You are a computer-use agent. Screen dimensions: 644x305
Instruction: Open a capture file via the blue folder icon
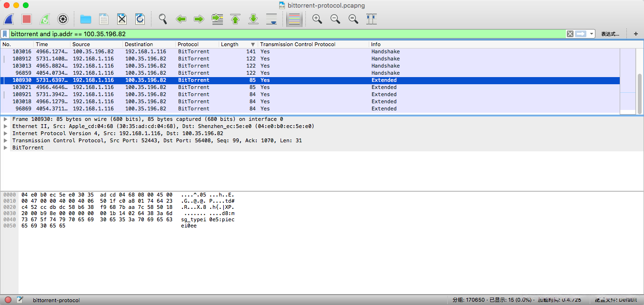86,20
